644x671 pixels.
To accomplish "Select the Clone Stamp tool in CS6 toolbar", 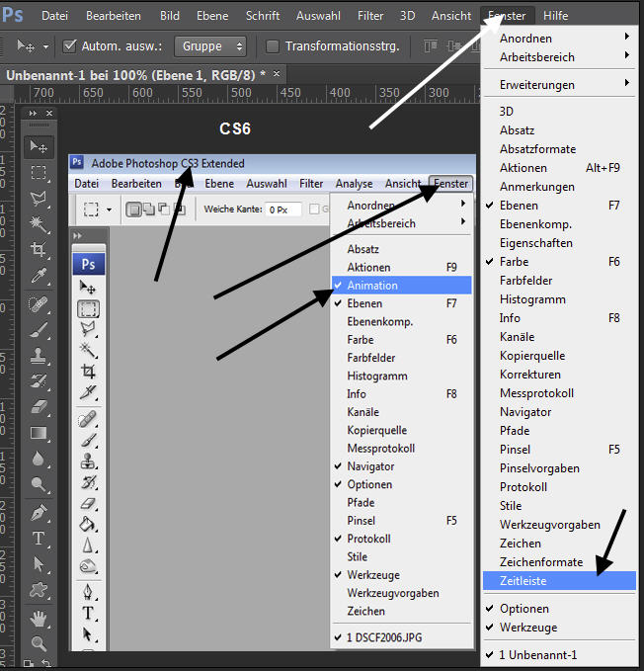I will click(39, 354).
